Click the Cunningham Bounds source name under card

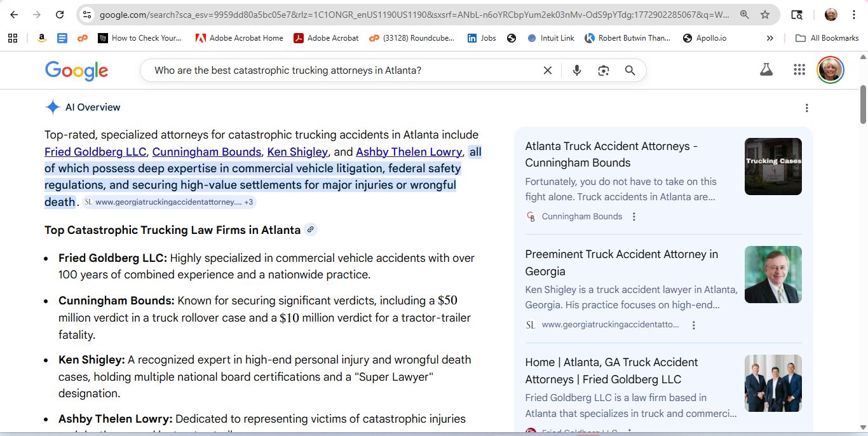[x=582, y=217]
